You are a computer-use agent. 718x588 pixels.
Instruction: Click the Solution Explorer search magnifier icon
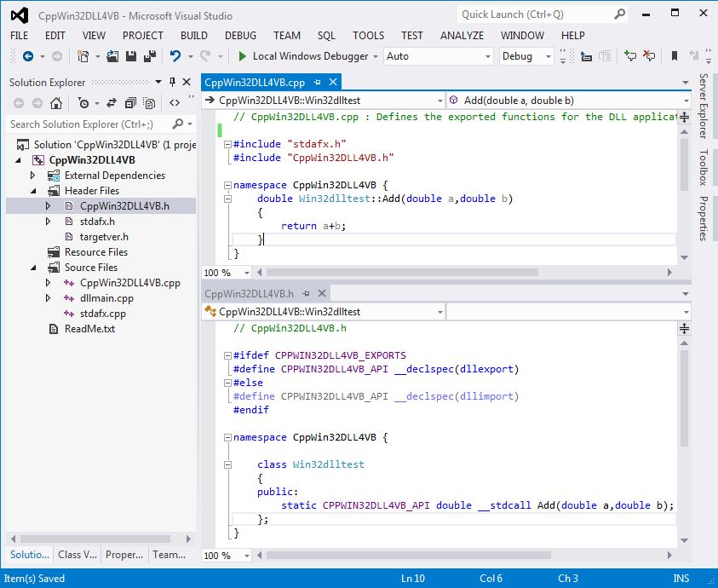point(178,124)
